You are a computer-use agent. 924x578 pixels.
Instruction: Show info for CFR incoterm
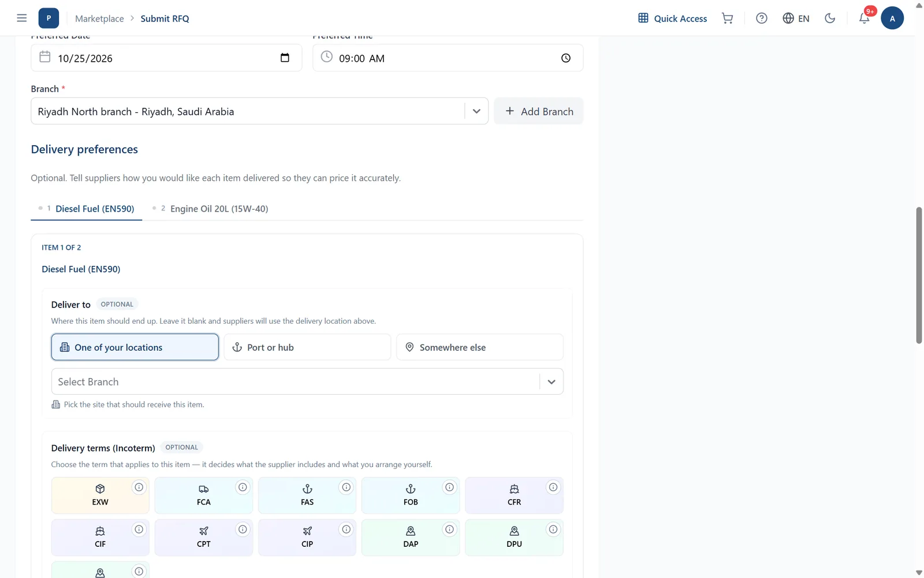(x=553, y=487)
